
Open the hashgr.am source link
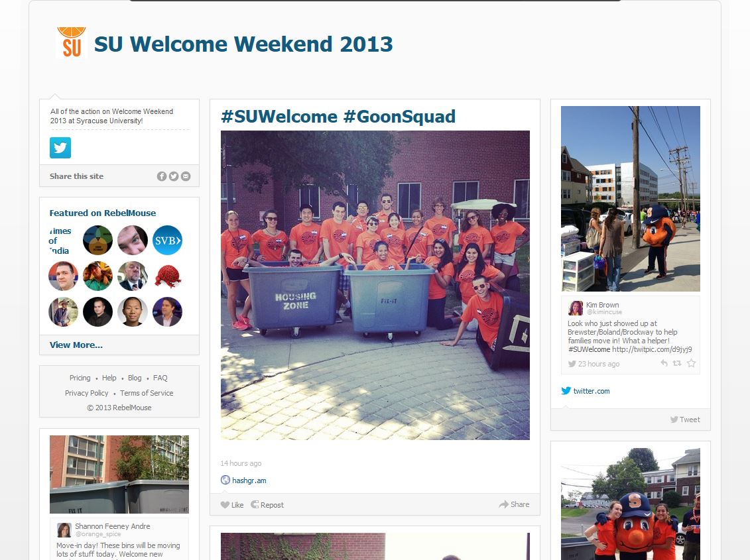(x=243, y=480)
